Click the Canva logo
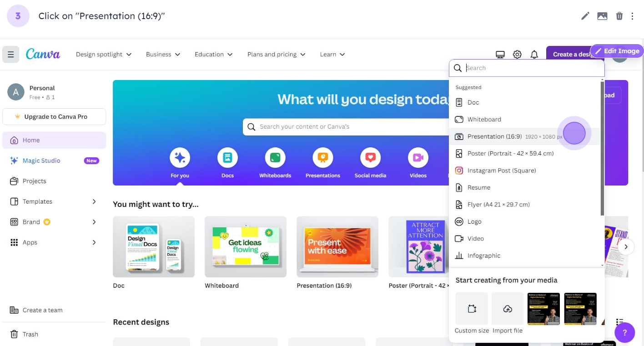Viewport: 644px width, 346px height. (43, 54)
